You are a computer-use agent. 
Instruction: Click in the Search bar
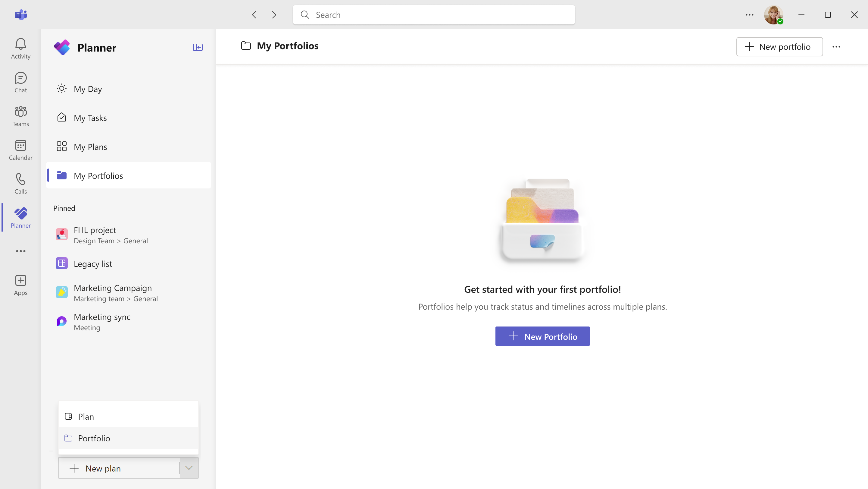[433, 14]
